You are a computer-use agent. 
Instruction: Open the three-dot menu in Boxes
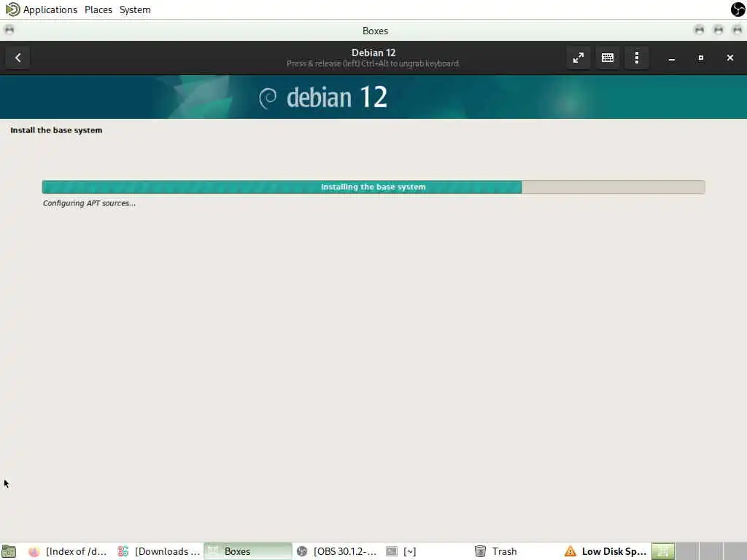click(636, 58)
